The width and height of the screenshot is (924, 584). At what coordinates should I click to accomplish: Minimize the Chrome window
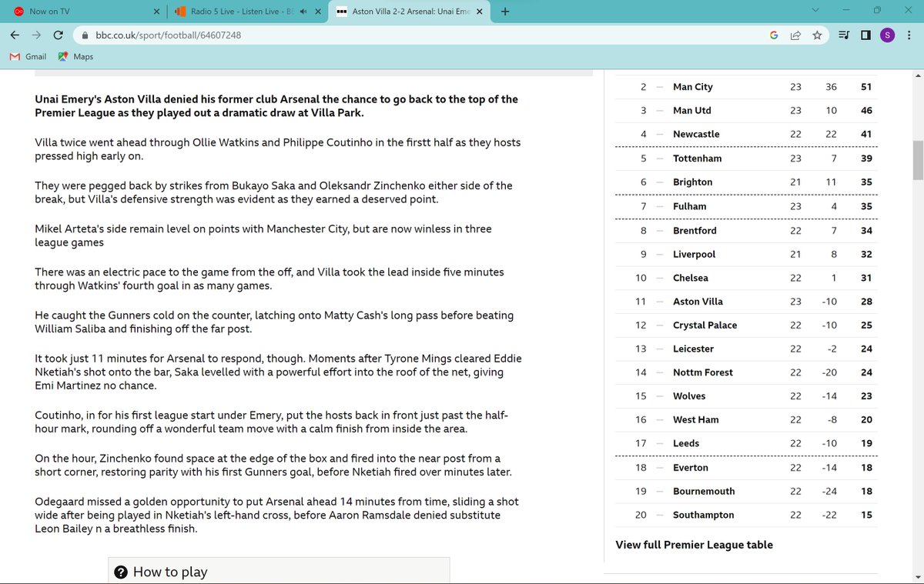(x=845, y=11)
